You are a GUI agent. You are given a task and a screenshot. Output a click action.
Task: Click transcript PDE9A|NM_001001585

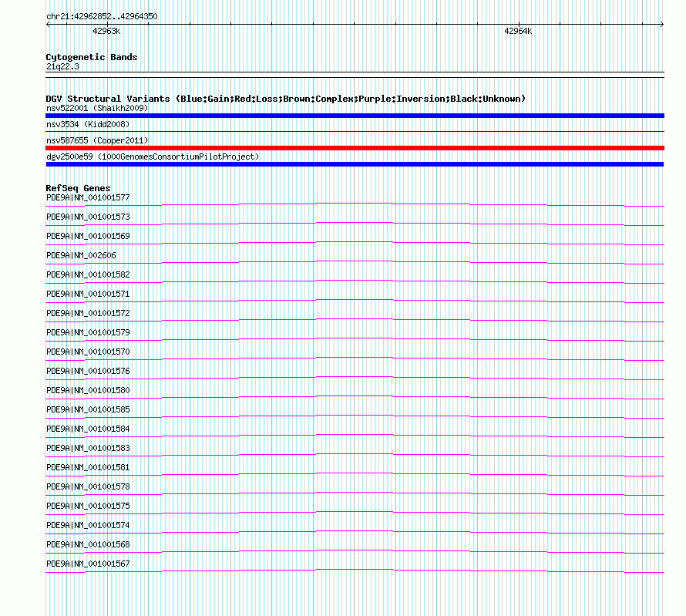88,409
